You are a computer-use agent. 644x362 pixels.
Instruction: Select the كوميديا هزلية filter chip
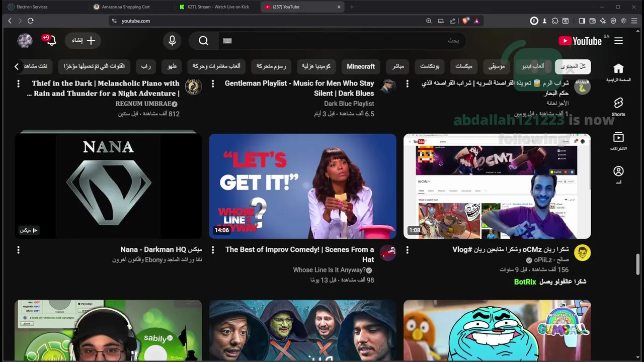click(x=316, y=66)
